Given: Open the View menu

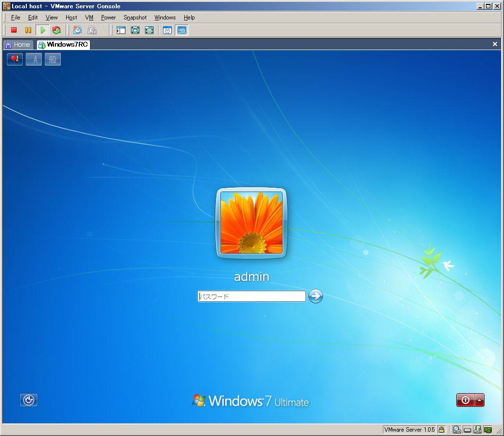Looking at the screenshot, I should [x=52, y=17].
